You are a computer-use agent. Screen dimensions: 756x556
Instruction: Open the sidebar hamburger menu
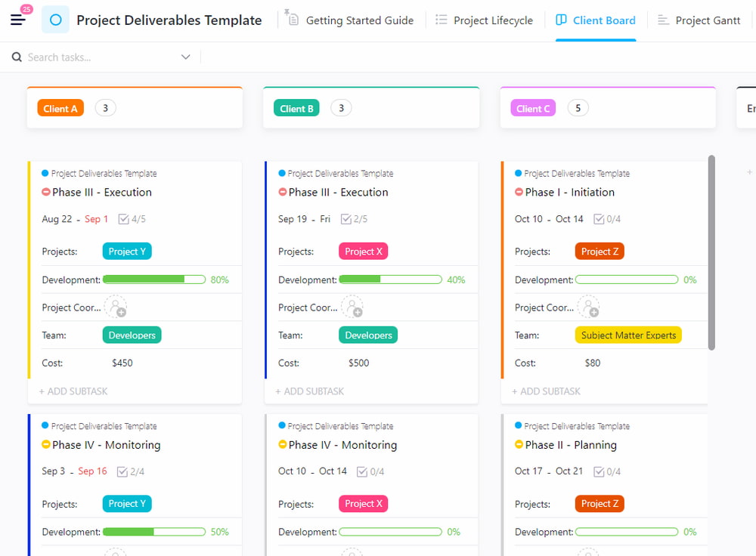16,19
